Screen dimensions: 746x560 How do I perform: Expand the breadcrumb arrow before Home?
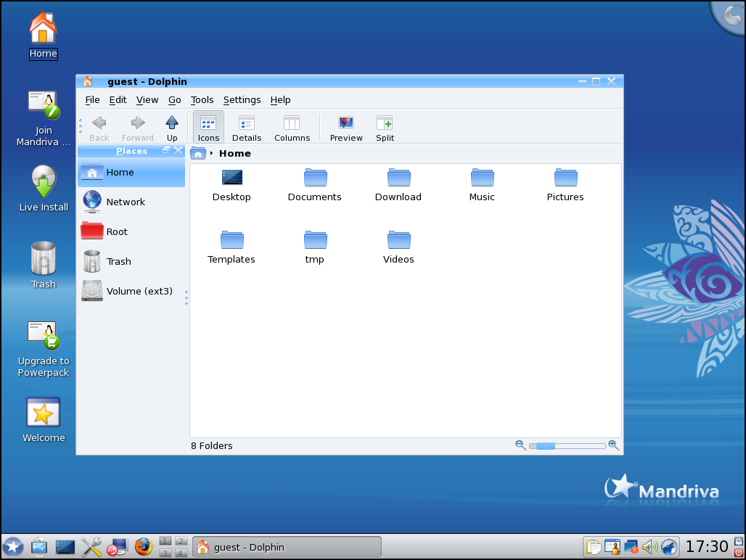(211, 154)
